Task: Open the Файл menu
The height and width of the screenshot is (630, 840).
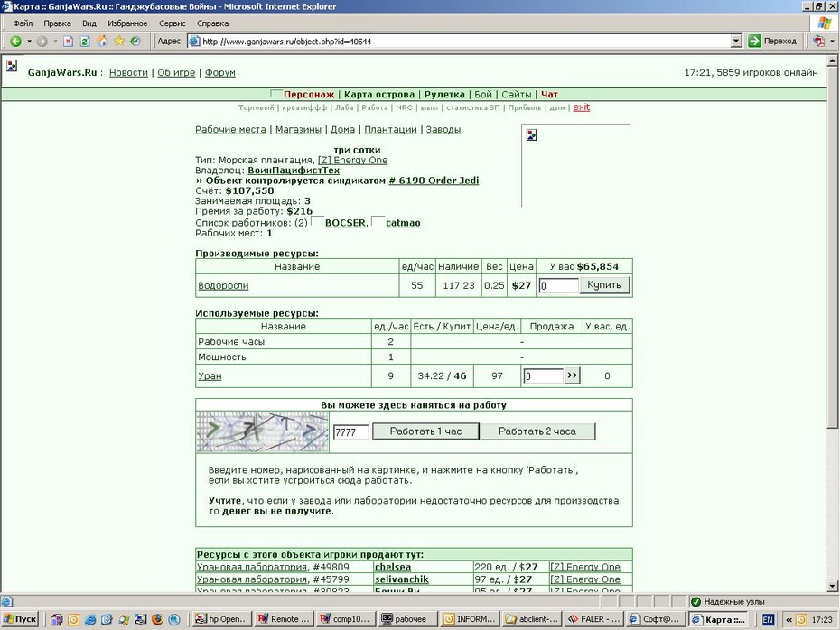Action: pos(23,23)
